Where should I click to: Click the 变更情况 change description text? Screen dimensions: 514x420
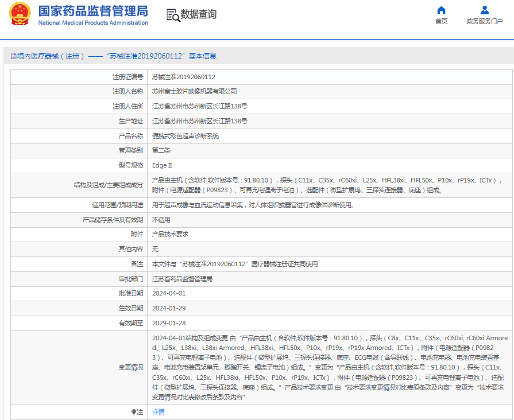(330, 368)
